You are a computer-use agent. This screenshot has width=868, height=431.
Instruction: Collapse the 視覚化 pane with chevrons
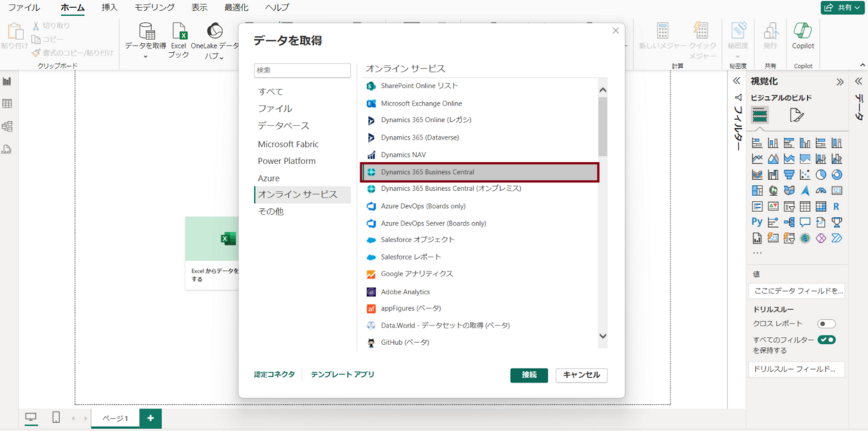point(840,82)
